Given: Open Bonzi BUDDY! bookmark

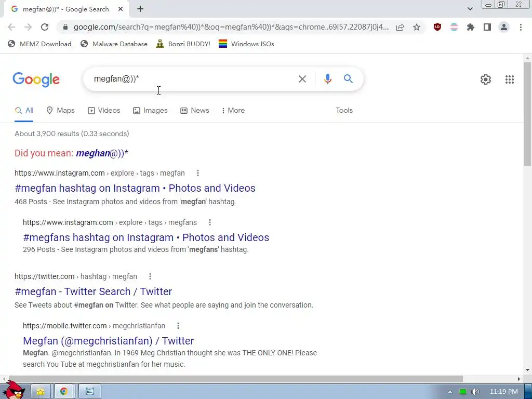Looking at the screenshot, I should [183, 44].
